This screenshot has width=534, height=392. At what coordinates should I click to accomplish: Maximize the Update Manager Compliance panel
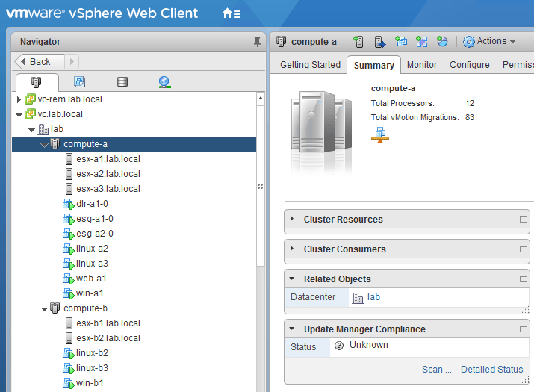point(524,329)
